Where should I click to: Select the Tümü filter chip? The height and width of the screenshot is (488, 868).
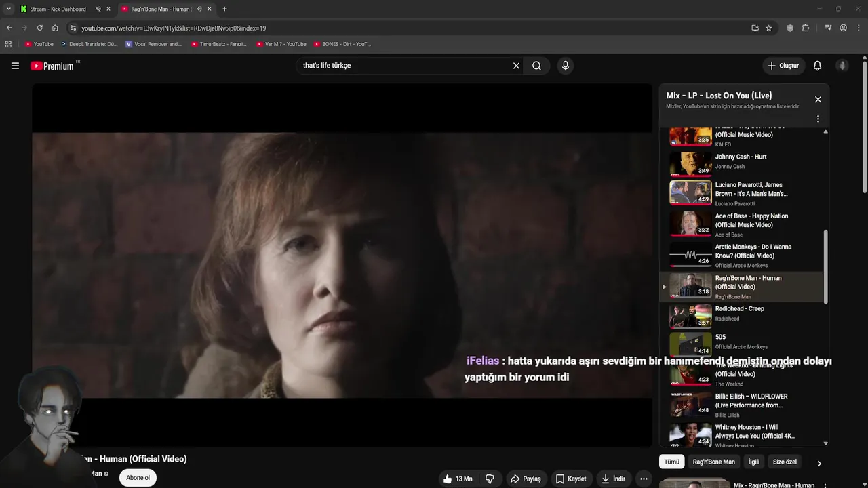pos(671,462)
